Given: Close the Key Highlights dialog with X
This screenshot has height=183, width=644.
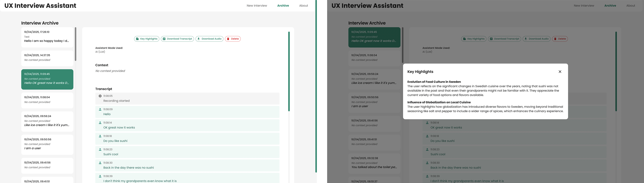Looking at the screenshot, I should tap(560, 72).
